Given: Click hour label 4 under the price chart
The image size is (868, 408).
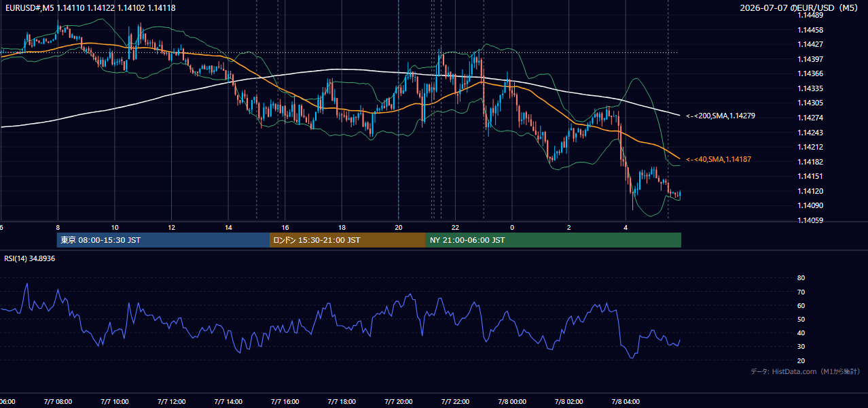Looking at the screenshot, I should click(626, 228).
